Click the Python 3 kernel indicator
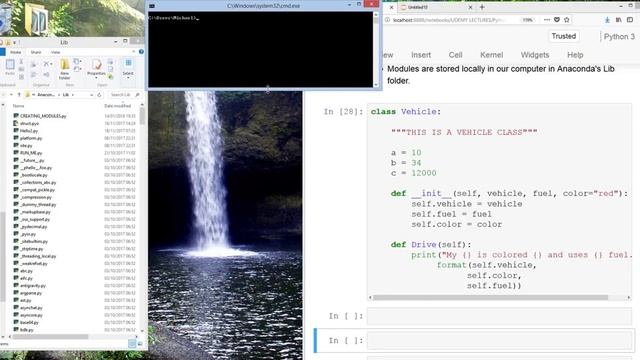The image size is (640, 360). [x=619, y=36]
